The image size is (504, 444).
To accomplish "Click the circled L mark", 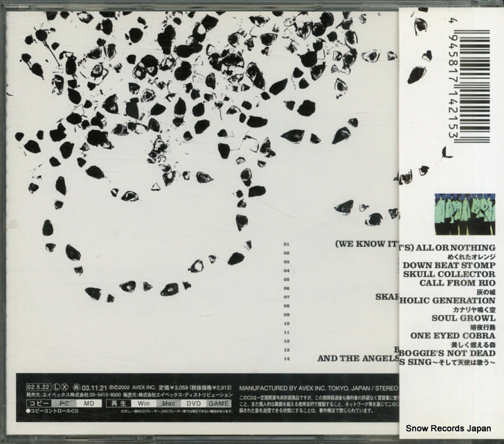I will click(56, 385).
